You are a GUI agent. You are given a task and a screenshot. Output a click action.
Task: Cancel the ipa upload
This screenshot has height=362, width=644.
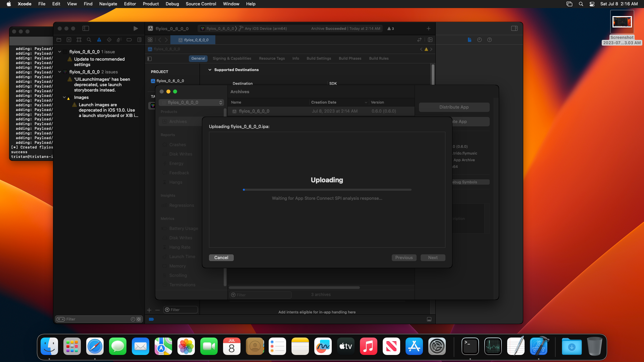point(221,257)
